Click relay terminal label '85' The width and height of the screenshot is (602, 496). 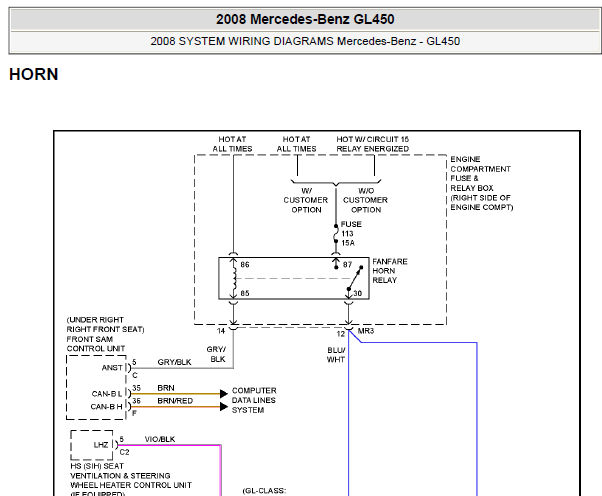(245, 293)
